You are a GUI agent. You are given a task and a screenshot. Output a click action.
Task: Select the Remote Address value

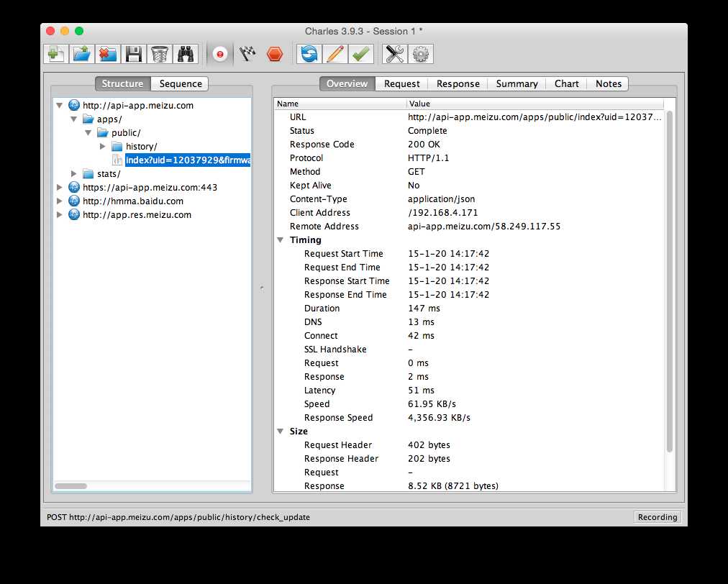tap(484, 226)
